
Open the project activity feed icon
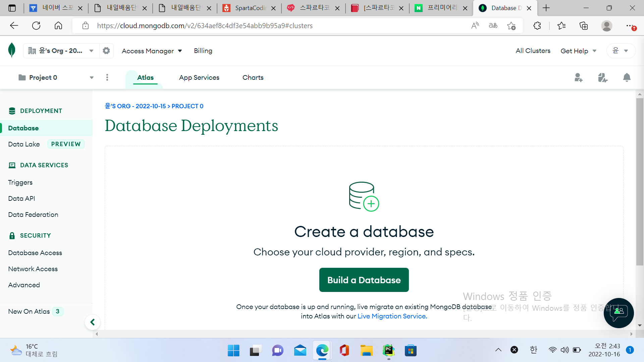pos(603,77)
